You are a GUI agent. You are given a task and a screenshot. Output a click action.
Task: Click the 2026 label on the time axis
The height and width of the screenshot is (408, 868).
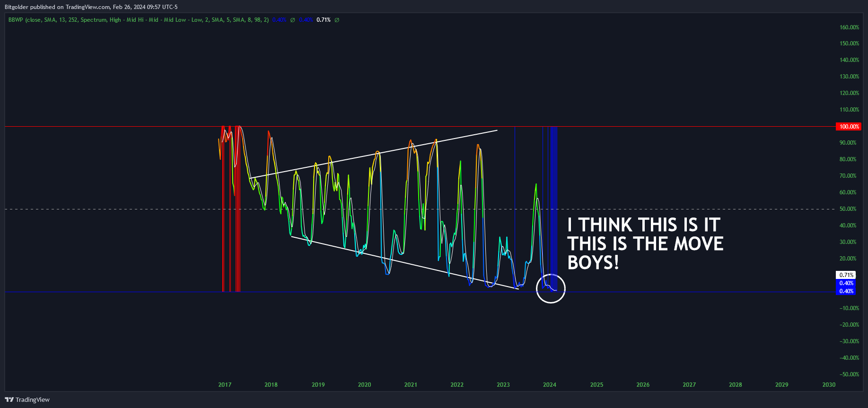pyautogui.click(x=643, y=385)
